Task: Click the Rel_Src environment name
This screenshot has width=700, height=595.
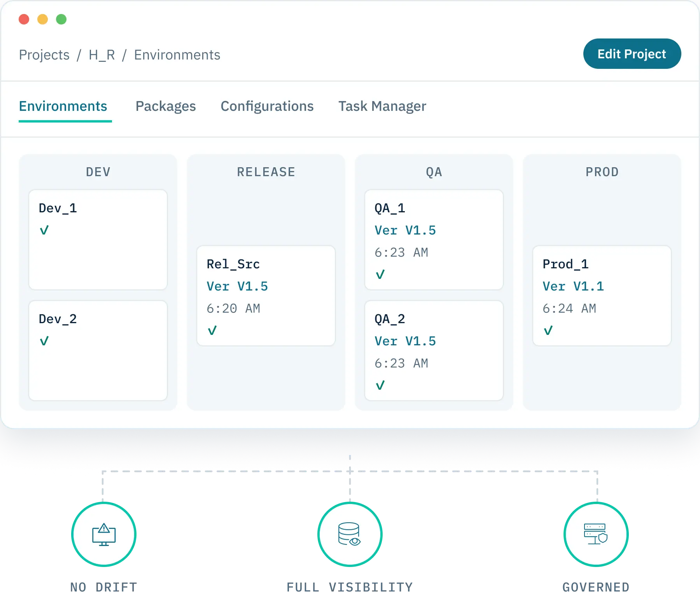Action: 233,264
